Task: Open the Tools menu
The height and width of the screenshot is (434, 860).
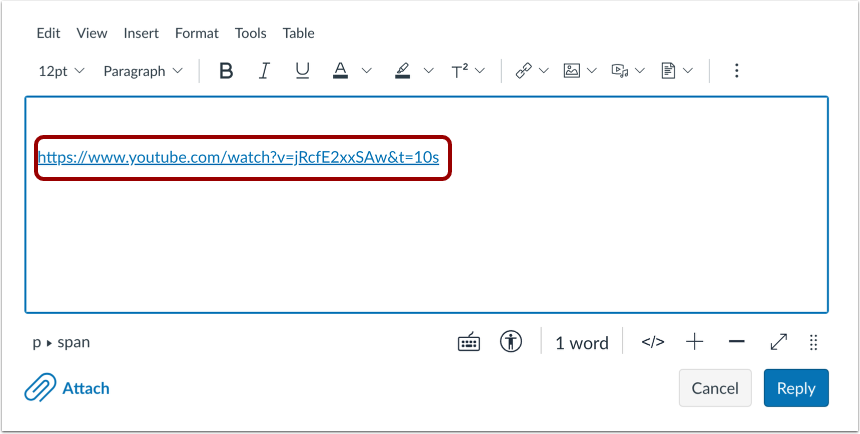Action: point(251,33)
